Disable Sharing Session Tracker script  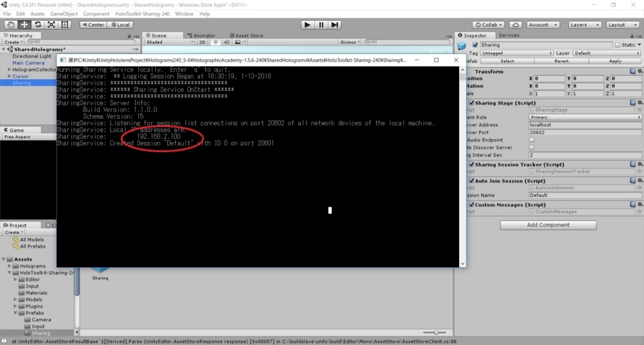click(x=472, y=164)
